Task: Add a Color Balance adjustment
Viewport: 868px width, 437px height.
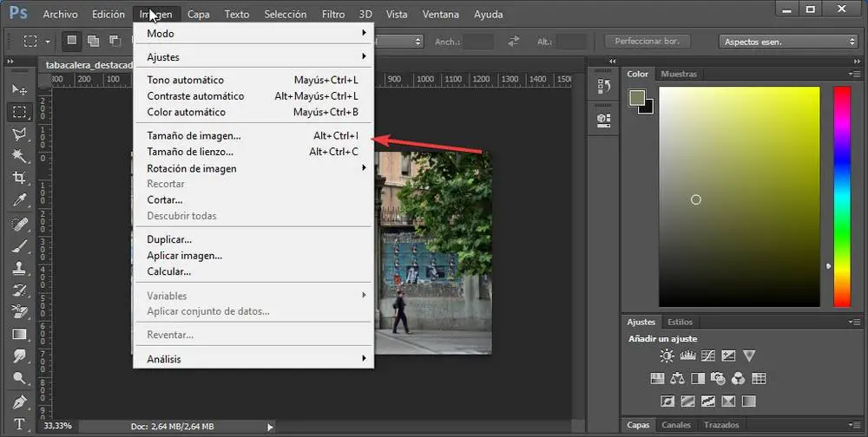Action: tap(676, 378)
